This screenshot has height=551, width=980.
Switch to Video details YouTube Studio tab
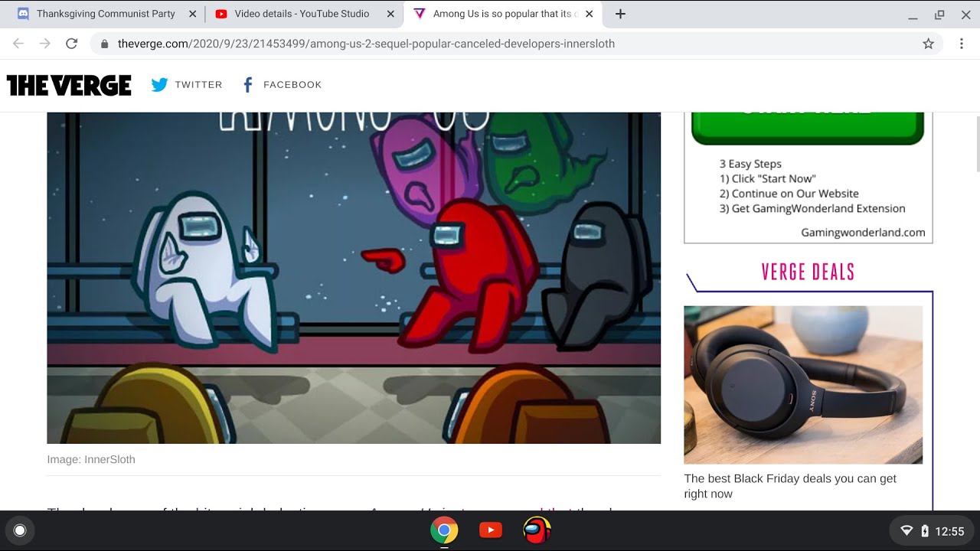[x=303, y=14]
